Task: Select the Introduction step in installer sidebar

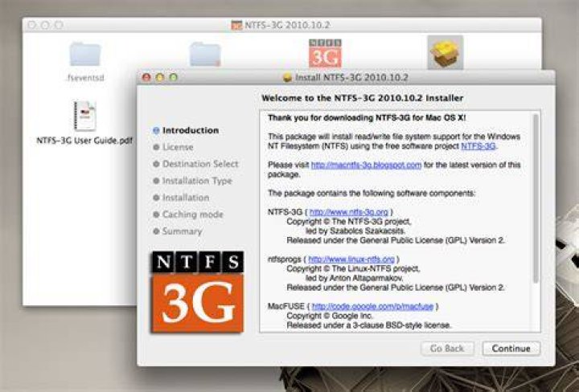Action: (186, 130)
